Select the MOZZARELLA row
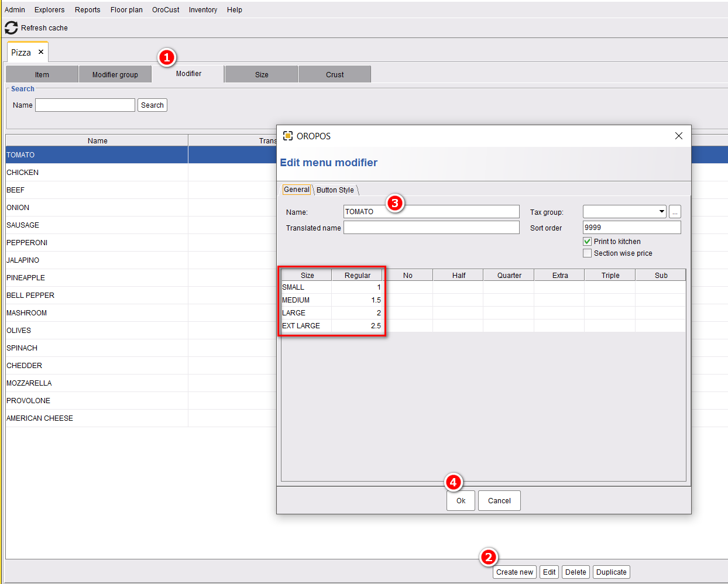 pos(140,383)
